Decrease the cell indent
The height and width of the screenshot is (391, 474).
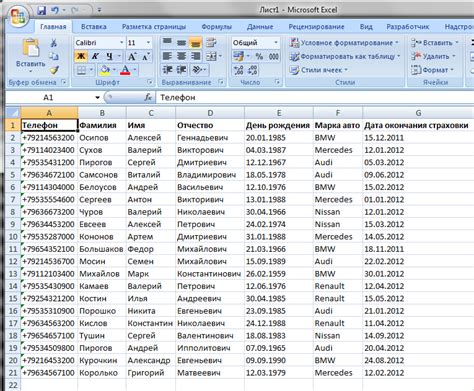167,70
